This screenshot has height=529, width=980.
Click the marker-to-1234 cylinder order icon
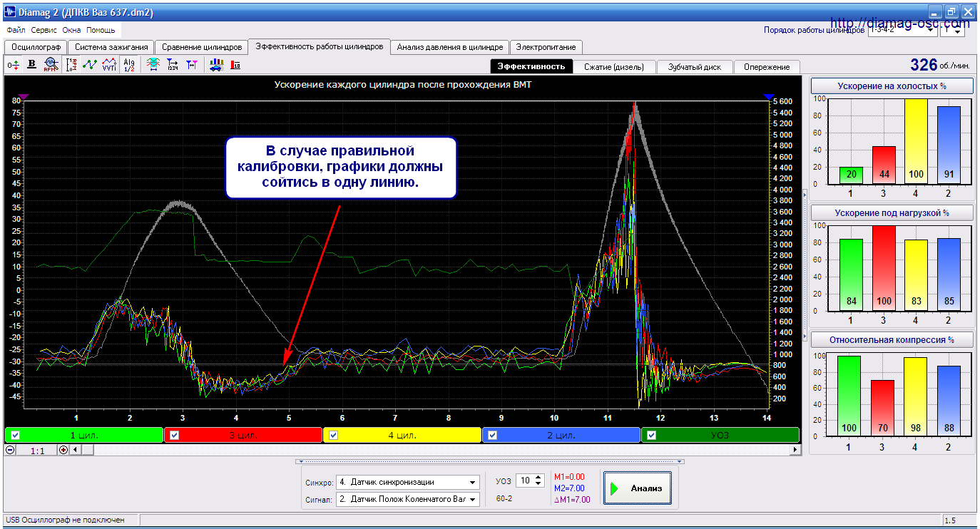pos(172,65)
